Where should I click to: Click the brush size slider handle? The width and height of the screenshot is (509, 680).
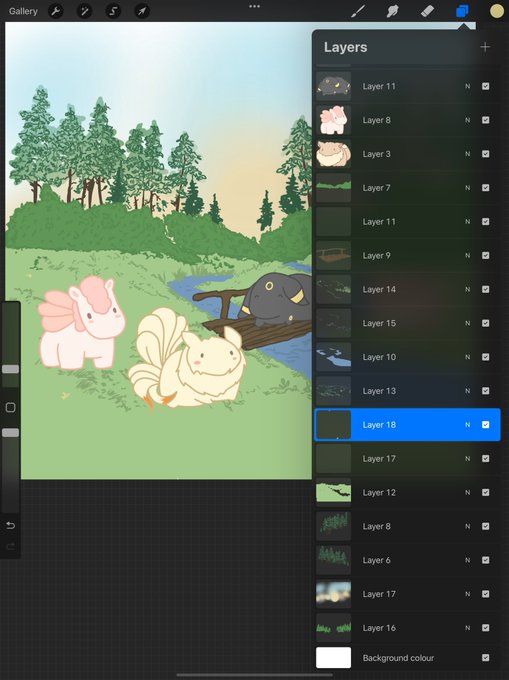10,369
